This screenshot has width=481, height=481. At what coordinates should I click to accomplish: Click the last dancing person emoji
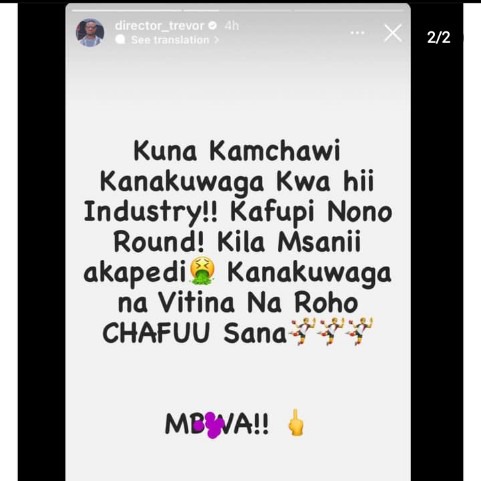click(360, 331)
